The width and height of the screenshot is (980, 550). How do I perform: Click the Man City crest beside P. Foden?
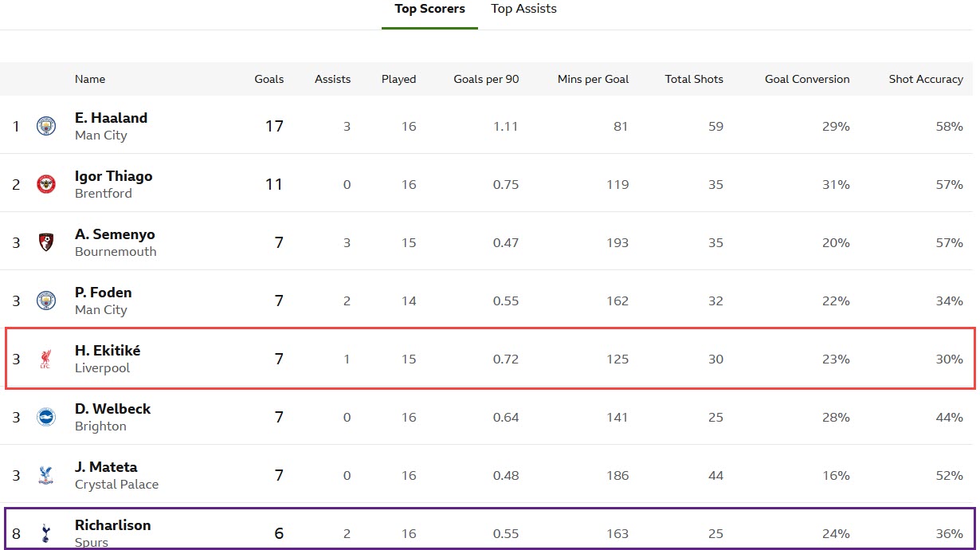[46, 301]
